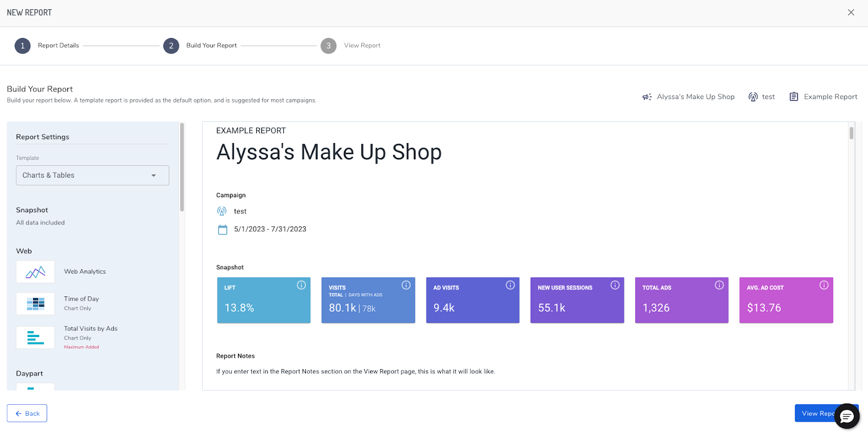Viewport: 868px width, 433px height.
Task: Click info icon on Ad Visits card
Action: coord(510,285)
